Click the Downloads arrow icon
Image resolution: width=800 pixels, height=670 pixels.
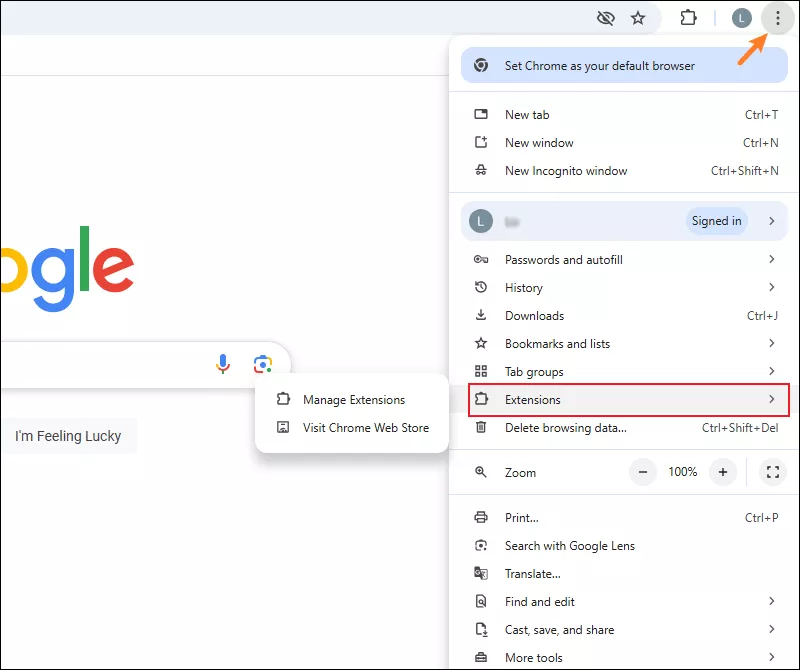(x=481, y=315)
